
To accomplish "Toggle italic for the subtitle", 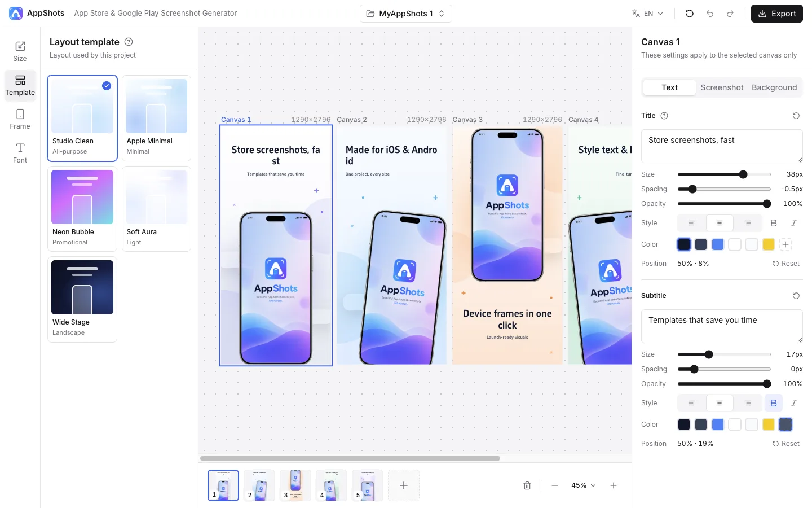I will pyautogui.click(x=794, y=403).
